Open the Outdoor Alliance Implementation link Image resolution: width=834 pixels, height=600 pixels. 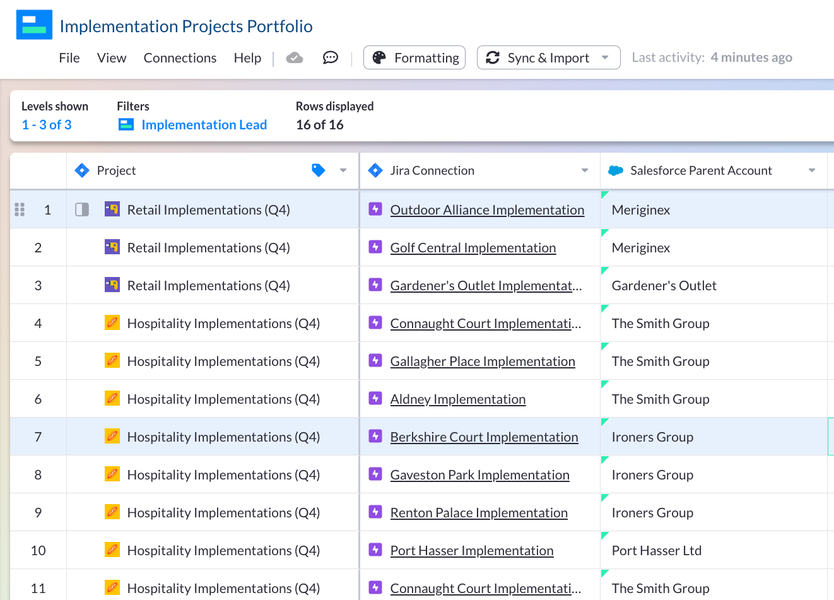pyautogui.click(x=487, y=210)
